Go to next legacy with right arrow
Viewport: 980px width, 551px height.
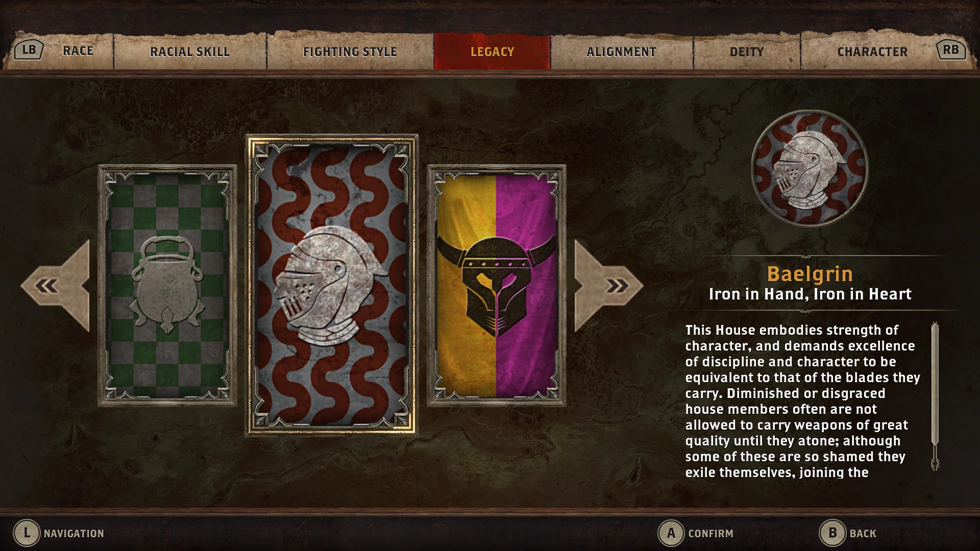click(x=609, y=286)
